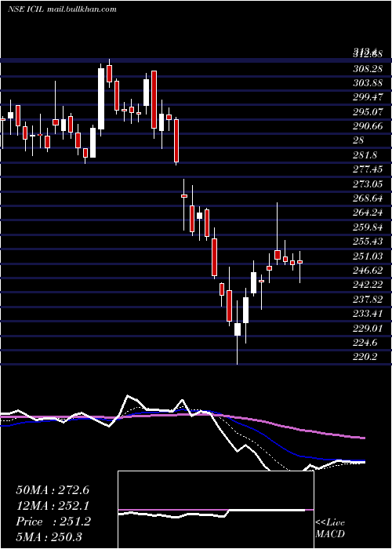Click the 12MA : 252.1 readout
The image size is (392, 549).
[x=53, y=506]
